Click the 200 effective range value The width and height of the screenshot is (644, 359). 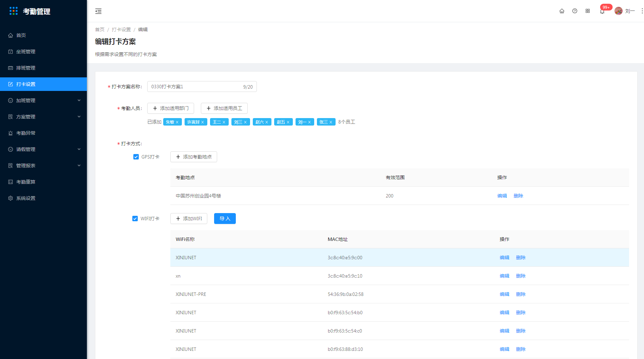(390, 196)
